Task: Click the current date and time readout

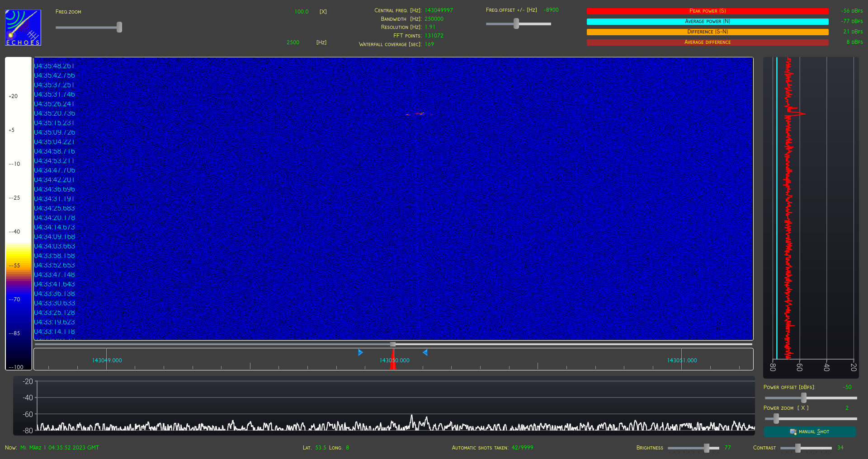Action: coord(60,448)
